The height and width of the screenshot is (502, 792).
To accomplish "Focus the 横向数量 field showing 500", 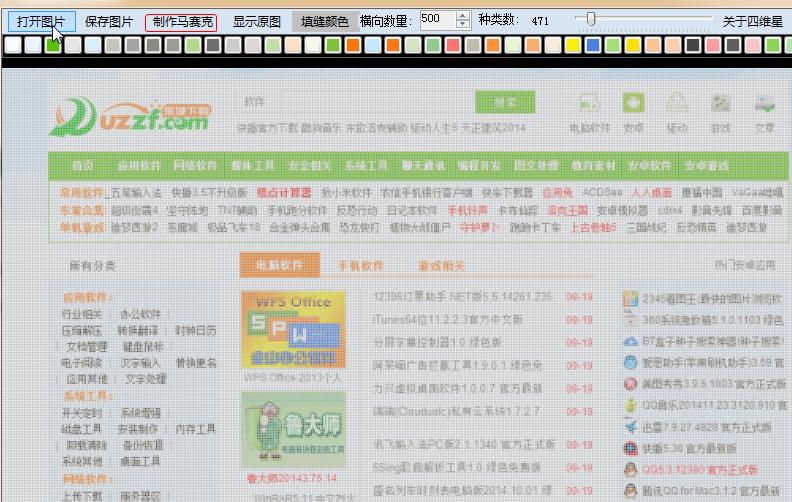I will pyautogui.click(x=437, y=20).
